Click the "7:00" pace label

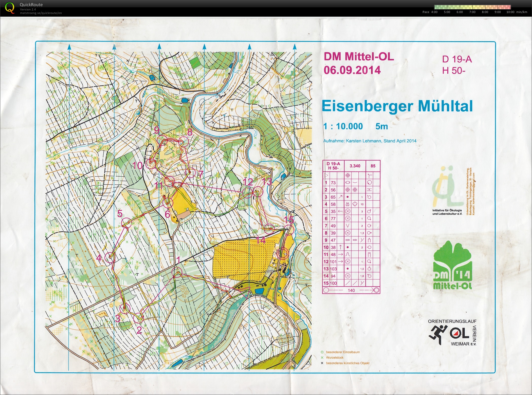tap(472, 12)
